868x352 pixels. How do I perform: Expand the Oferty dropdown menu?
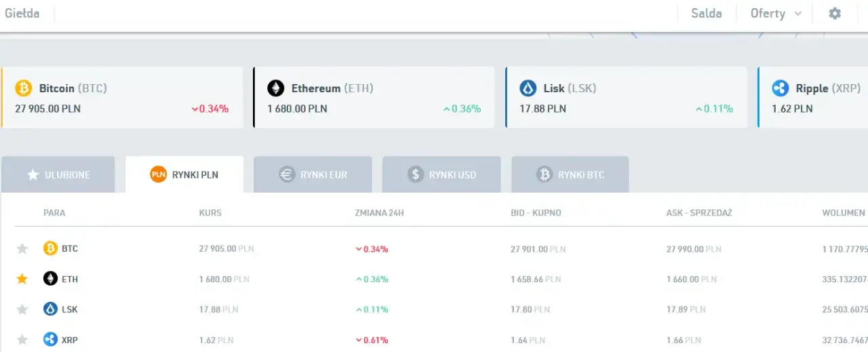[776, 14]
